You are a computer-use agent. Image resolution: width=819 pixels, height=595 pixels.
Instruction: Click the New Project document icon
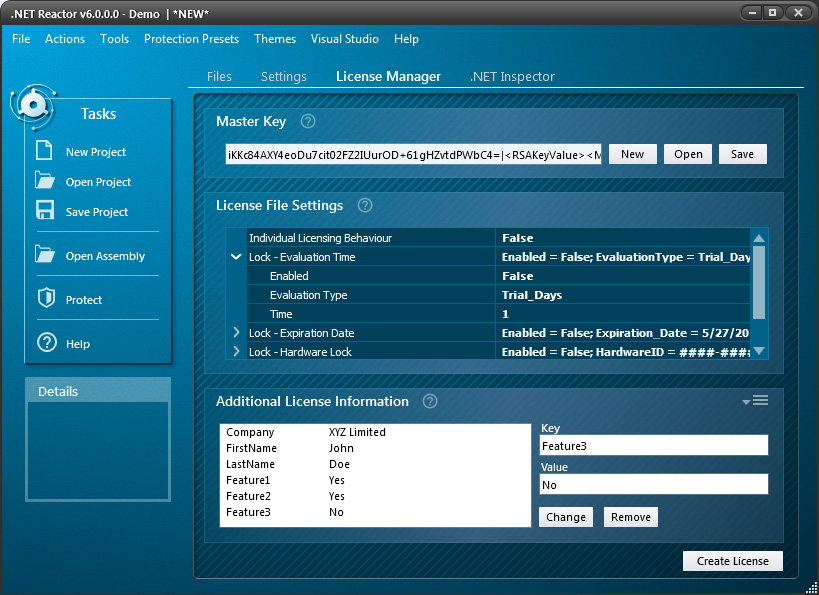[44, 151]
